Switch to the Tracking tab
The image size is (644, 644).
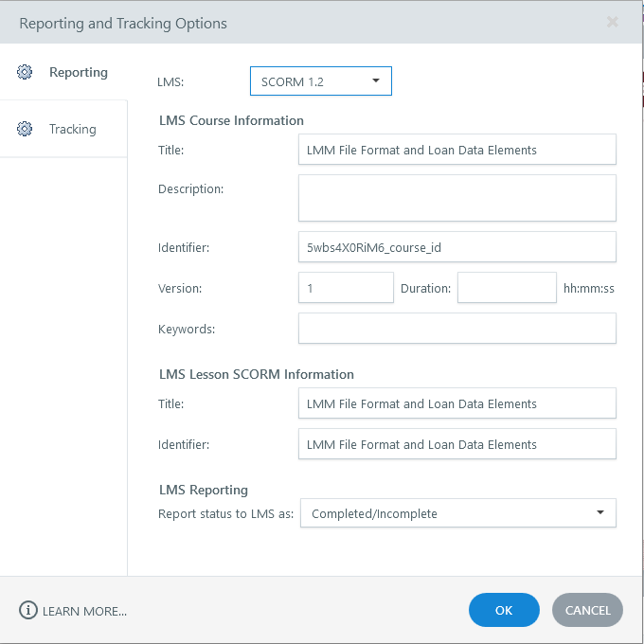(x=72, y=129)
